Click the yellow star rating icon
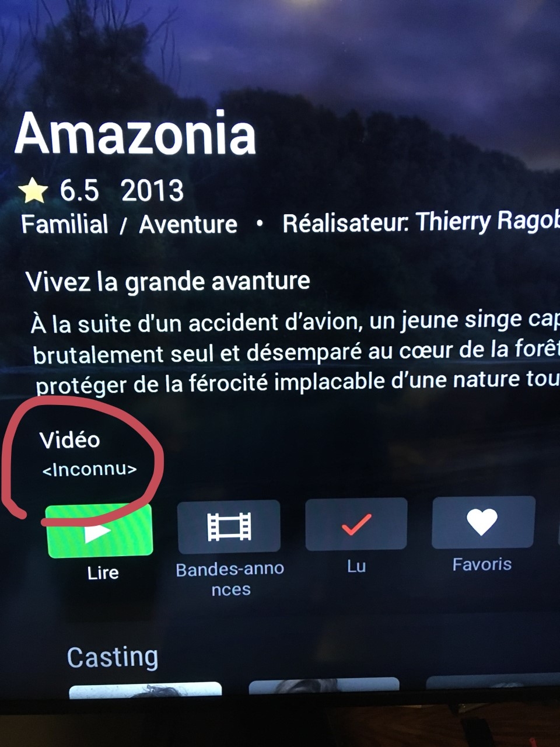560x747 pixels. click(34, 191)
